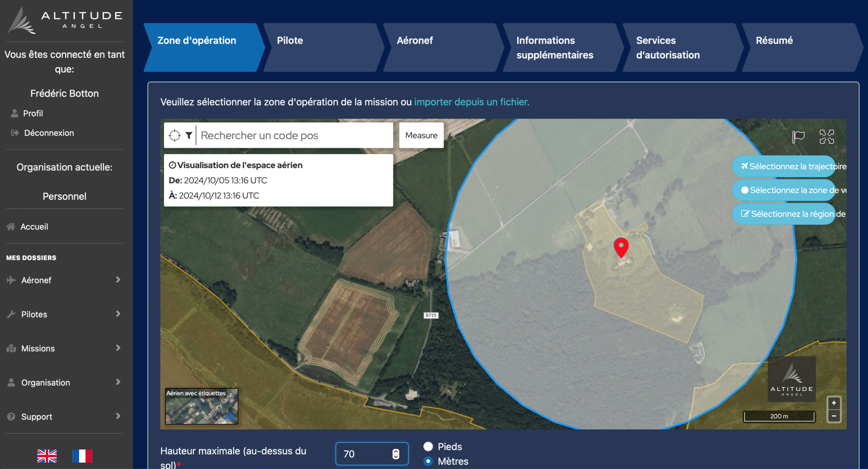
Task: Click the postcode search field
Action: point(295,136)
